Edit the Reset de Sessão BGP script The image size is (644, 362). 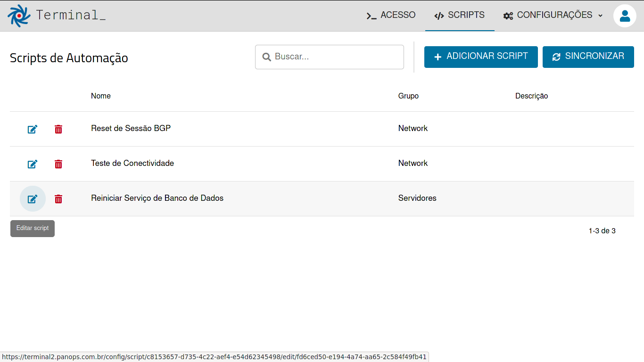(33, 129)
